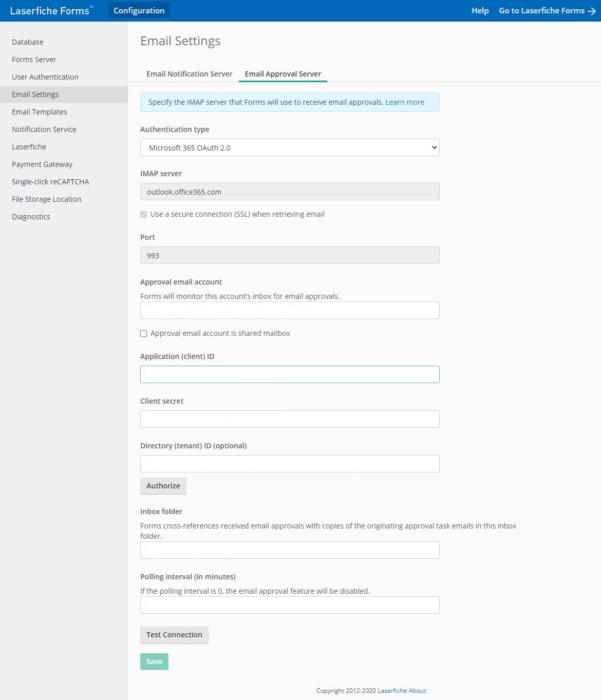
Task: Select User Authentication in the sidebar
Action: tap(45, 77)
